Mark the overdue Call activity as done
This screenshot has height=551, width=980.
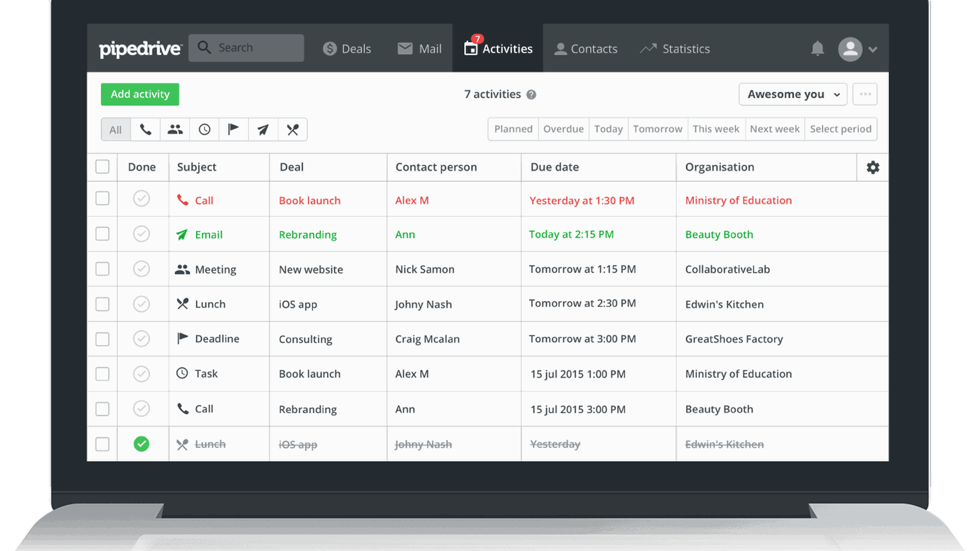(x=141, y=198)
